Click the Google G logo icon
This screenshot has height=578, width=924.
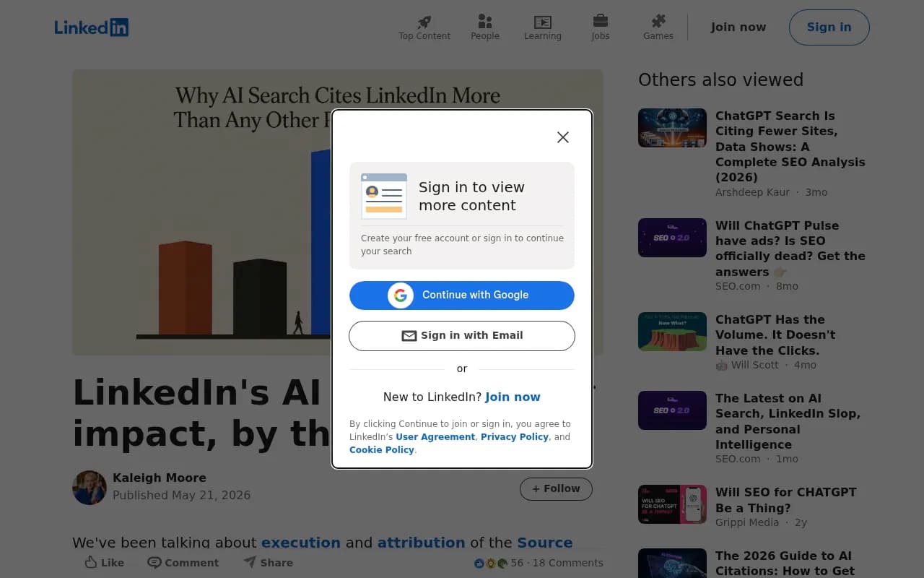tap(401, 295)
